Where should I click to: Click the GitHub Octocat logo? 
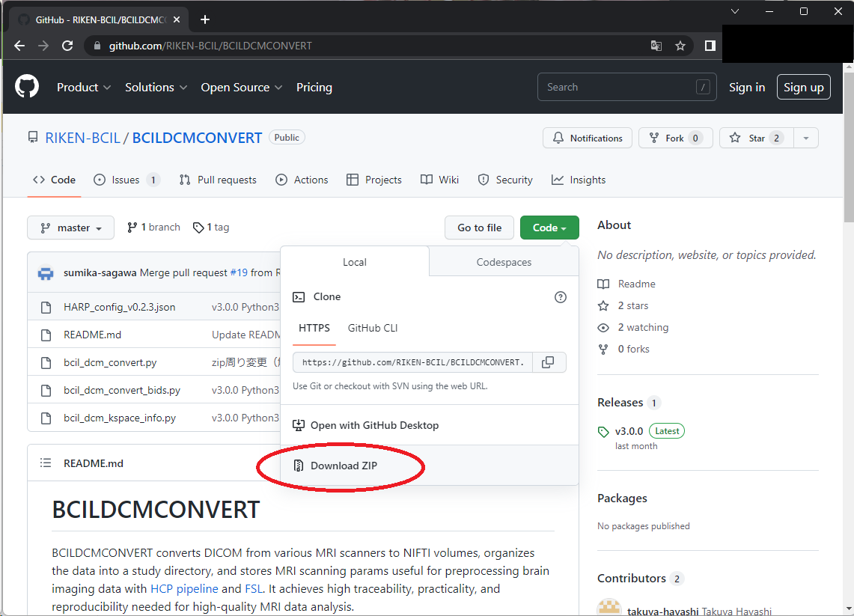(x=27, y=87)
